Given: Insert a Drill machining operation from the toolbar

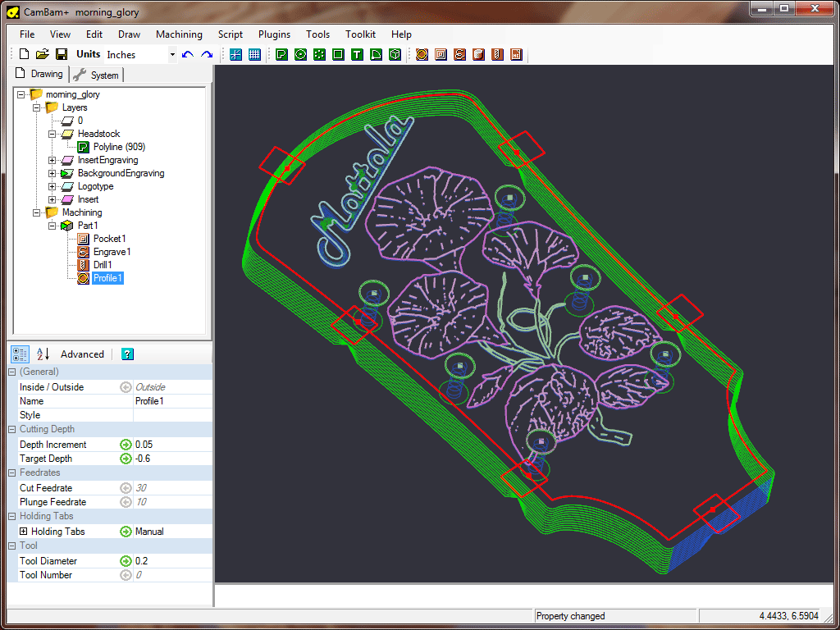Looking at the screenshot, I should (x=497, y=55).
